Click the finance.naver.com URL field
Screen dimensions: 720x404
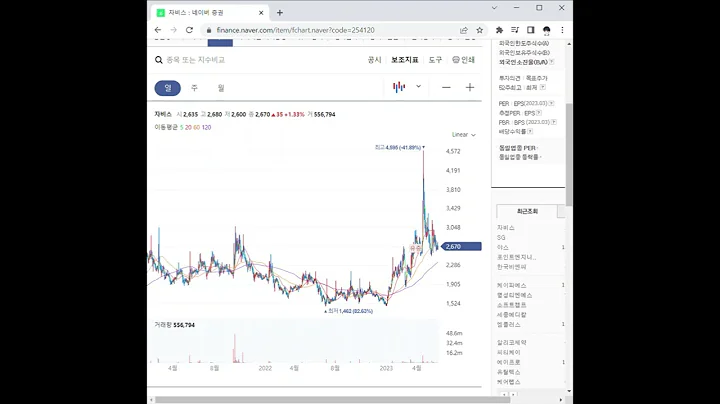tap(296, 30)
